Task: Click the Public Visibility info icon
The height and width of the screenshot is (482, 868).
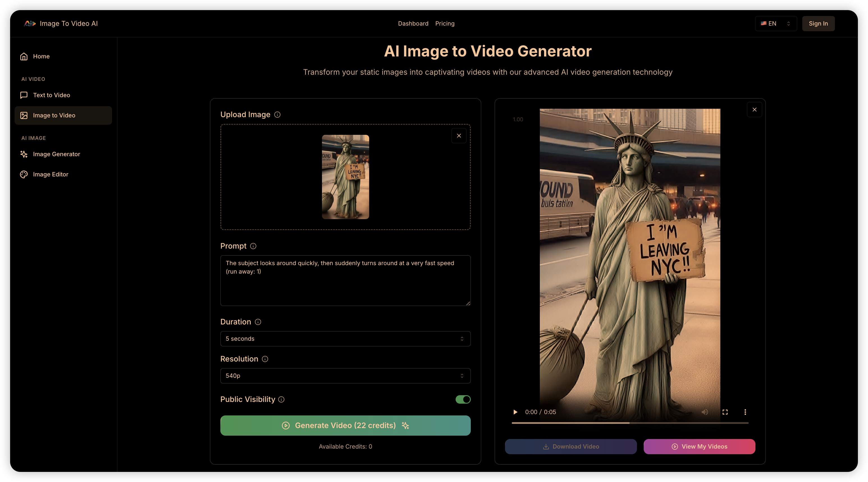Action: coord(281,399)
